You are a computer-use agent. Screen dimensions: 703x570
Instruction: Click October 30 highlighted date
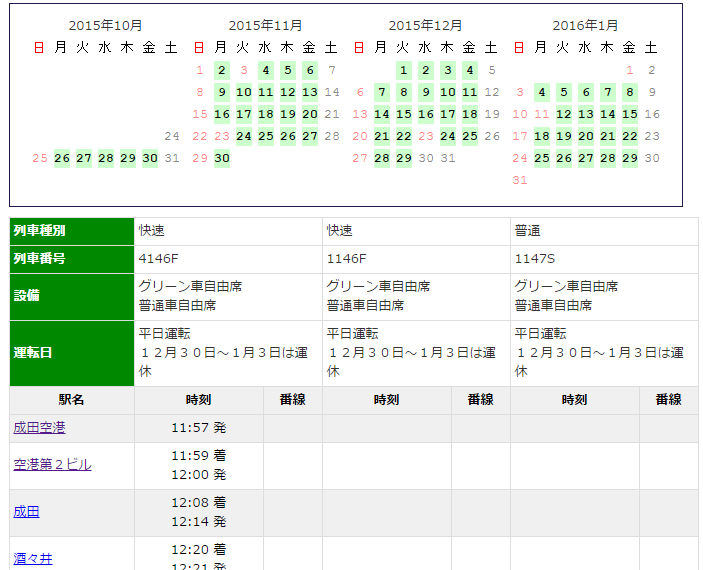point(150,158)
